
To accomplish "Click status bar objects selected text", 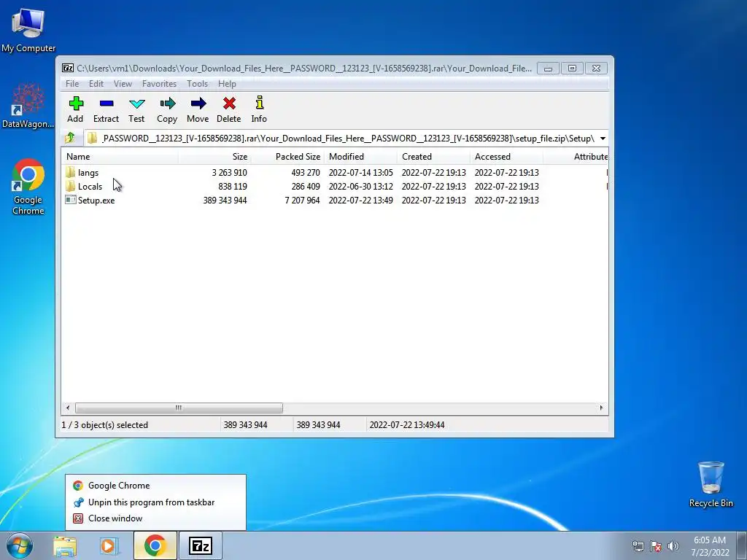I will click(x=105, y=425).
